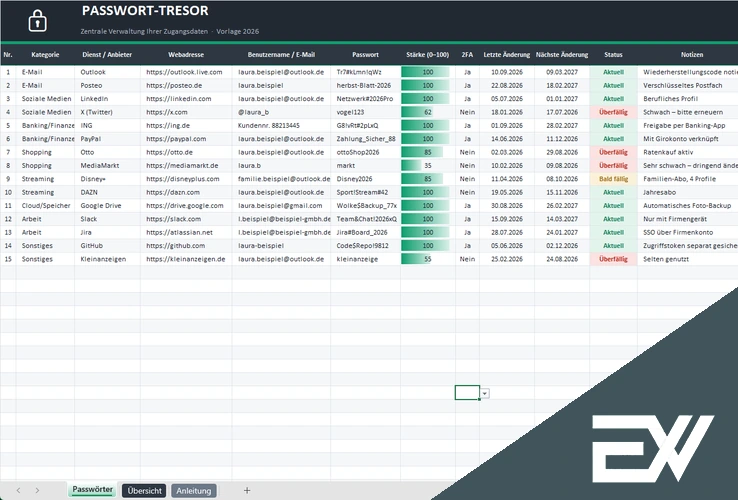Select the 2FA cell Ja in the GitHub row
This screenshot has height=500, width=738.
(467, 246)
